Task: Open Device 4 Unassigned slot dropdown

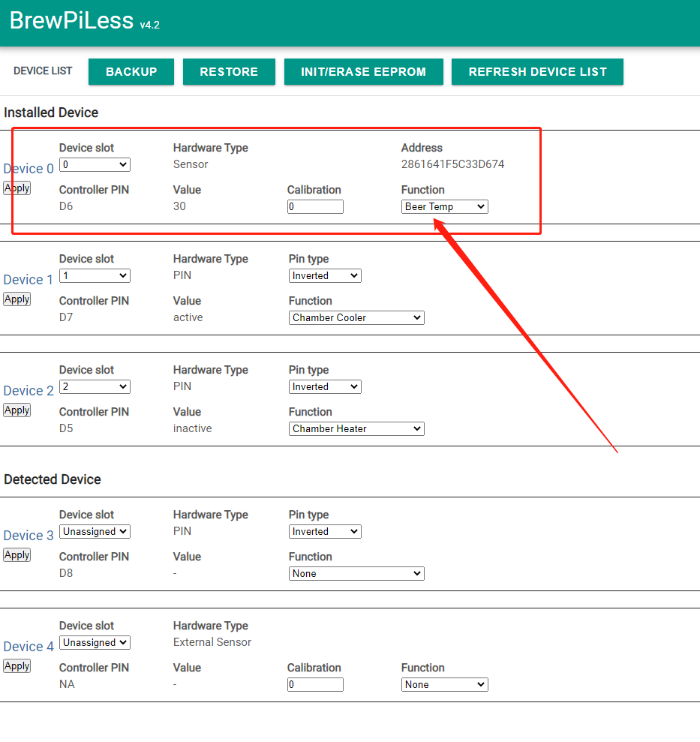Action: pos(95,643)
